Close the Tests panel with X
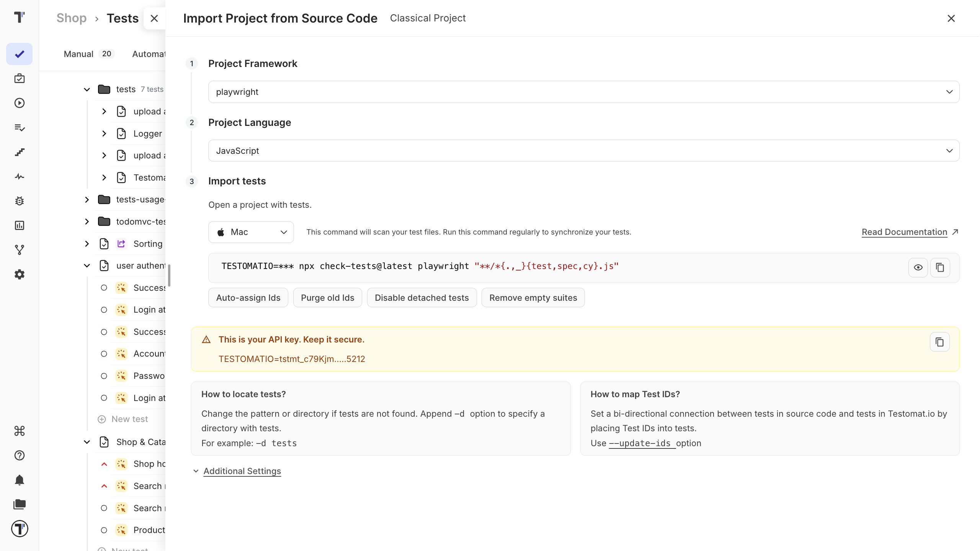 pos(154,18)
